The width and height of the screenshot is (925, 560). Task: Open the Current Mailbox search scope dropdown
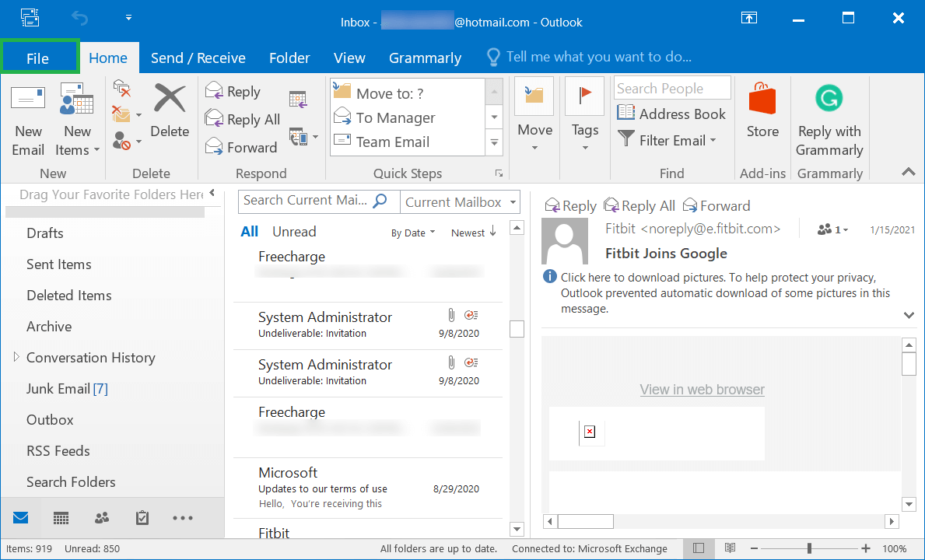tap(459, 201)
